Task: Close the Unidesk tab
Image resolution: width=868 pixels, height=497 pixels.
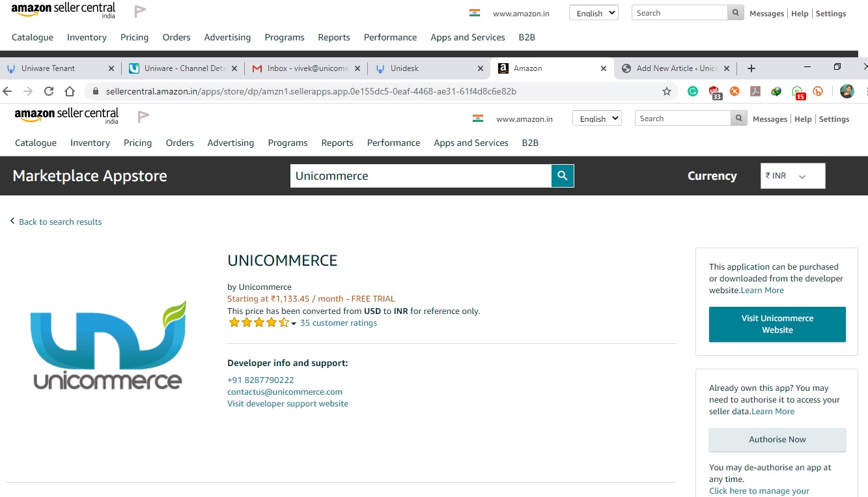Action: 481,68
